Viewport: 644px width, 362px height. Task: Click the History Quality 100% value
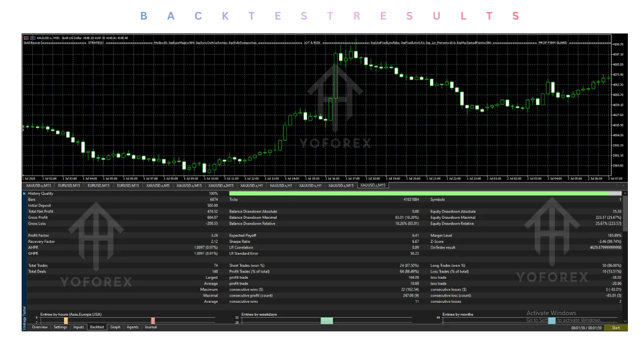[x=213, y=194]
